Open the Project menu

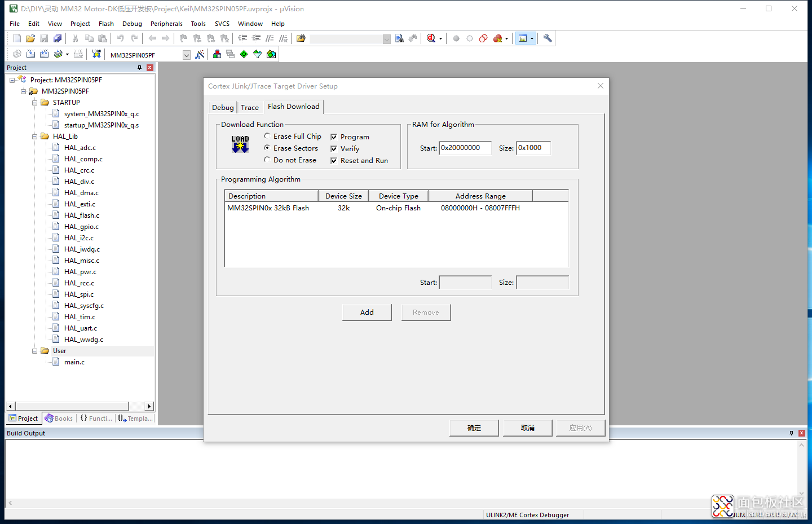pos(80,24)
